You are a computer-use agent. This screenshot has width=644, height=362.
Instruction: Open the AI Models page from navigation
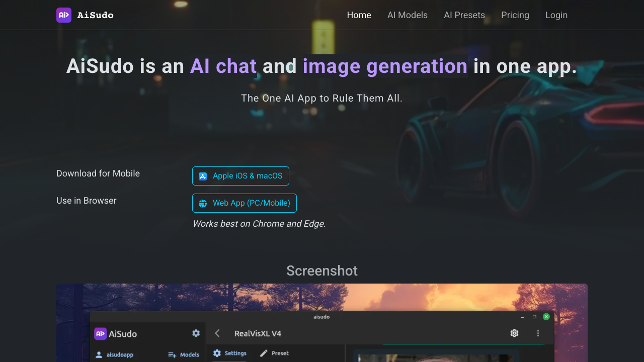coord(408,15)
